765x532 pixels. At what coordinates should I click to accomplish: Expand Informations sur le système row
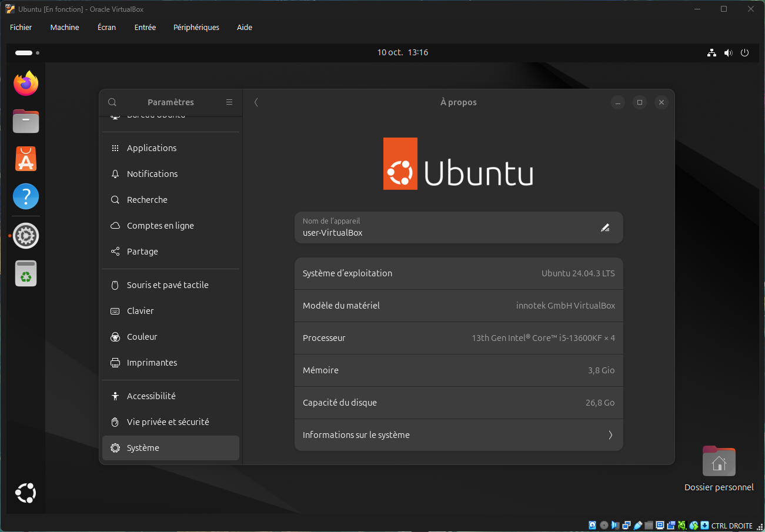coord(458,435)
